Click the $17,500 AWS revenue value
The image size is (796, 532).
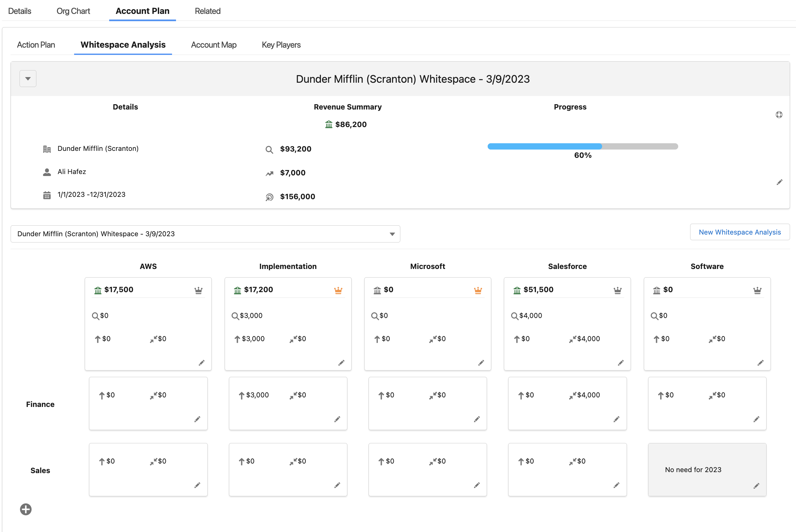click(119, 290)
